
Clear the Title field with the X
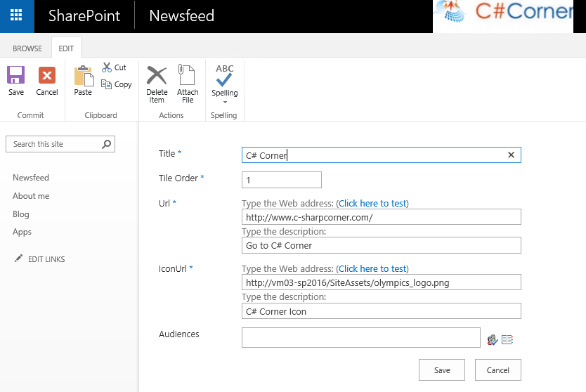pos(512,155)
